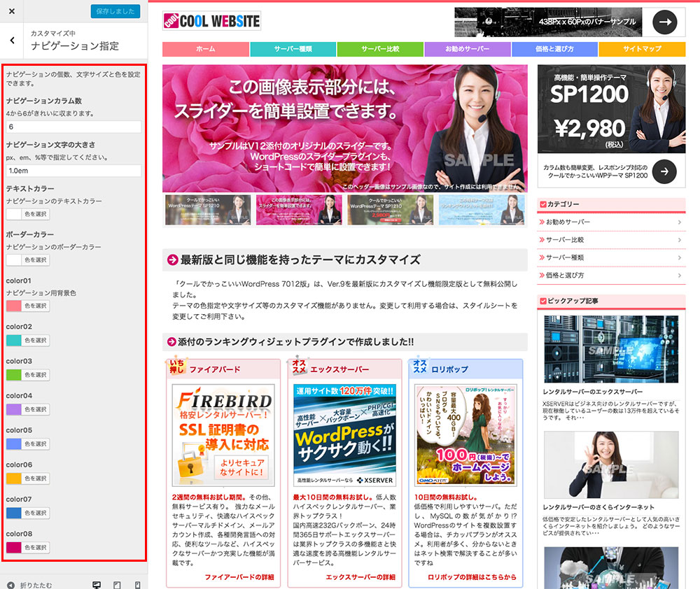
Task: Click the ロリポップ ranking banner image
Action: pos(466,435)
